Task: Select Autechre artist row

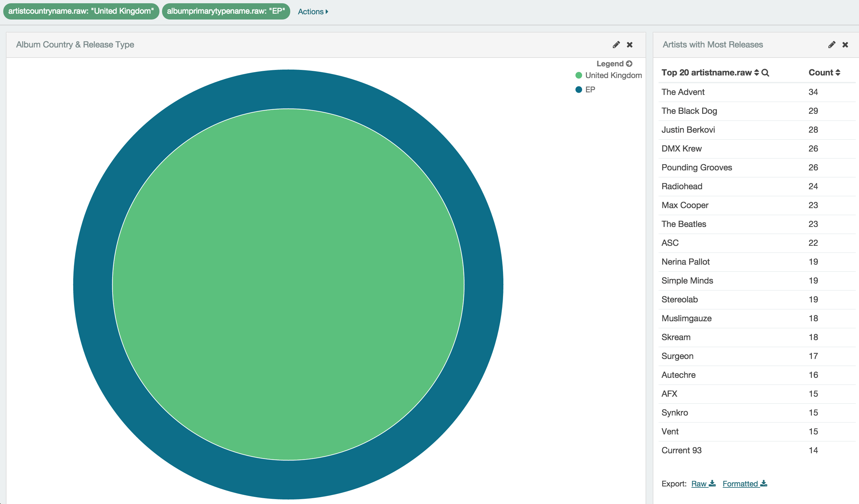Action: [x=757, y=375]
